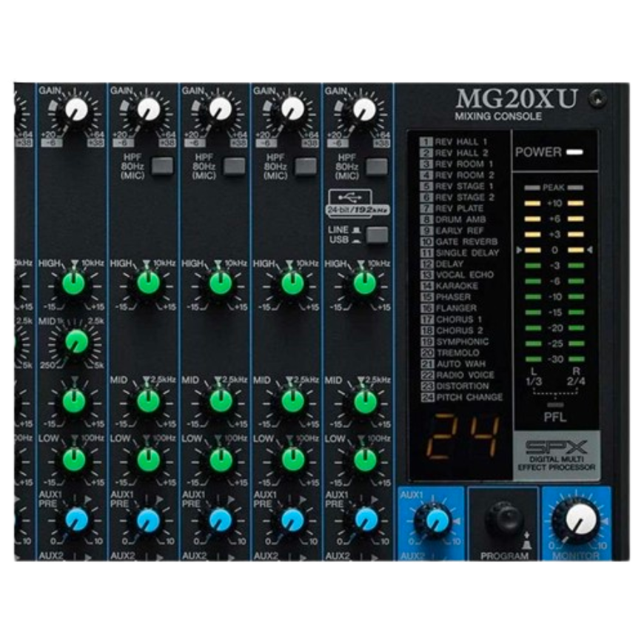Click the screw beside the MG20XU title
This screenshot has width=644, height=644.
pyautogui.click(x=597, y=98)
